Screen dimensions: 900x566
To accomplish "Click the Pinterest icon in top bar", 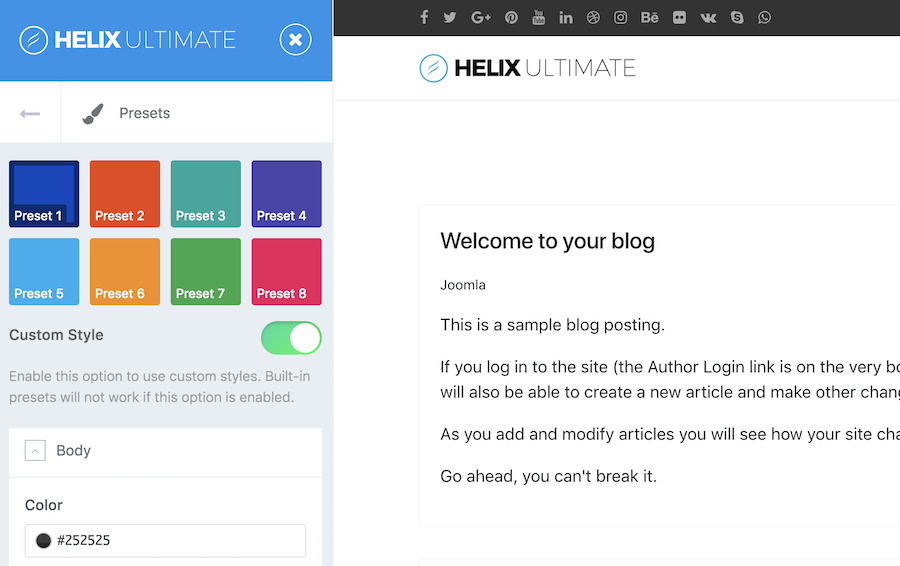I will 511,17.
